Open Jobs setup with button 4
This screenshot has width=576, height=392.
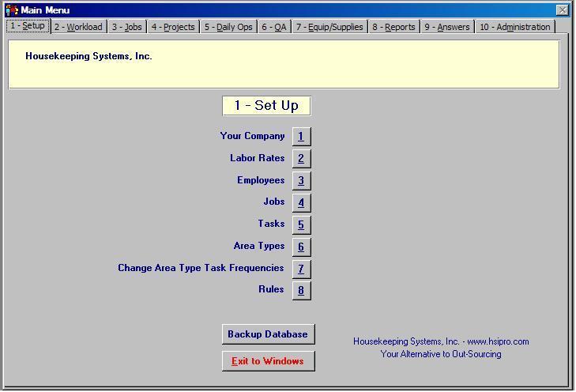301,202
